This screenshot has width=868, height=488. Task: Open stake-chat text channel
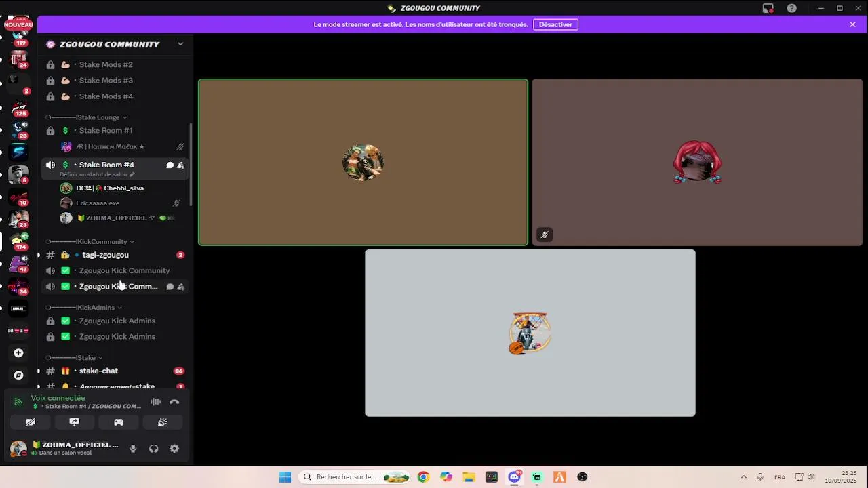pyautogui.click(x=115, y=371)
